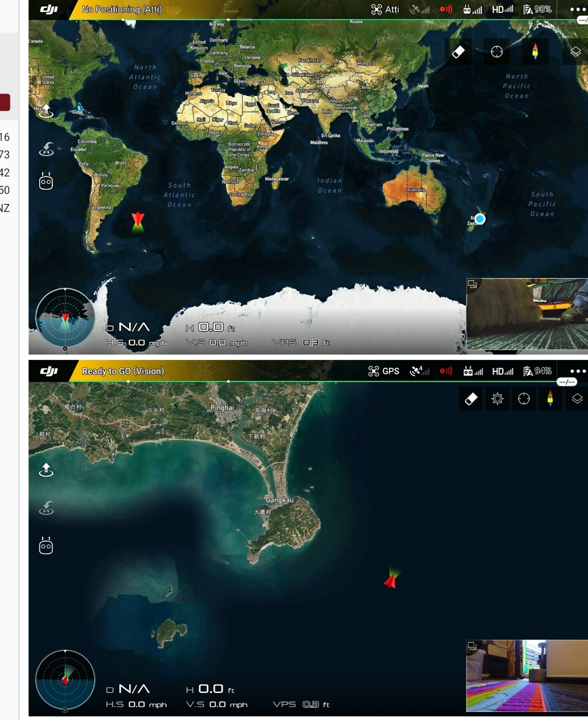Open Atti flight mode settings
588x720 pixels.
coord(385,9)
